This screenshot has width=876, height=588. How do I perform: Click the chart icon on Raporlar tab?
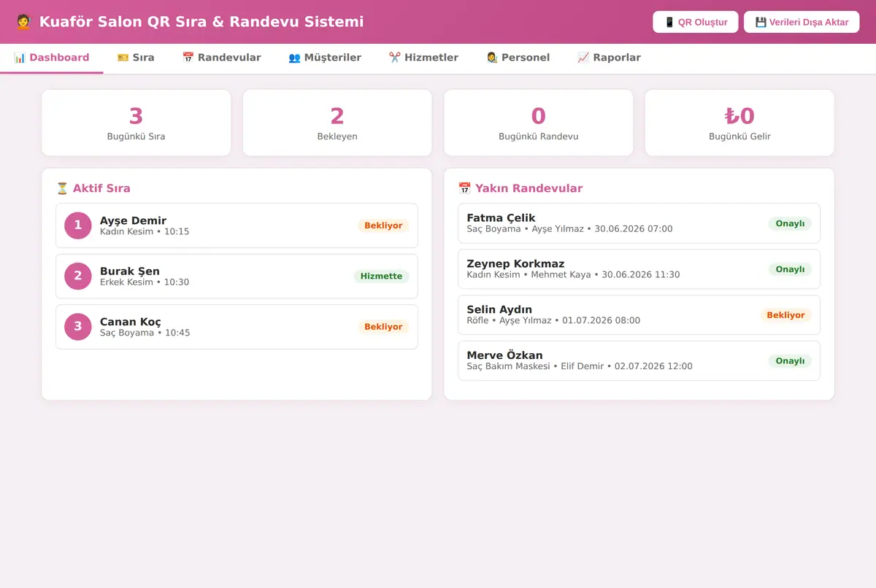click(583, 58)
